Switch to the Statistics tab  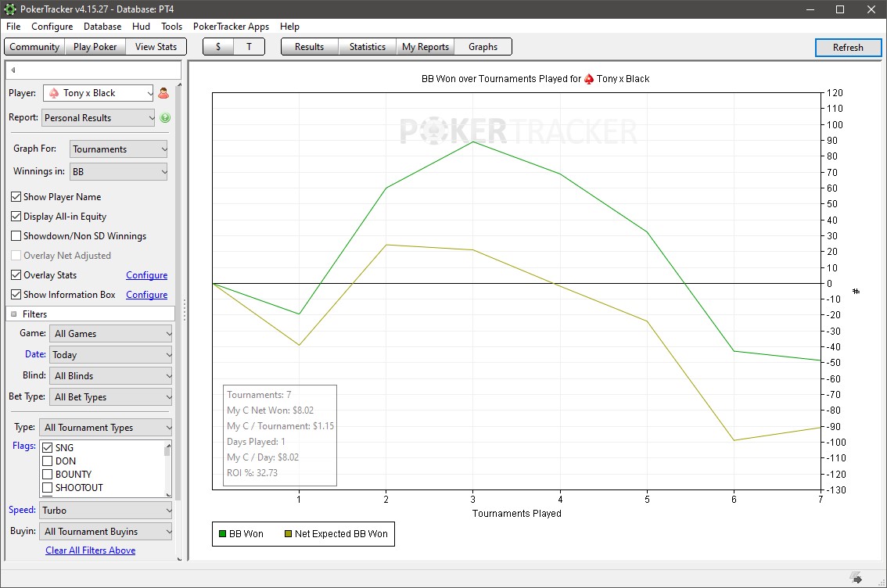click(367, 47)
